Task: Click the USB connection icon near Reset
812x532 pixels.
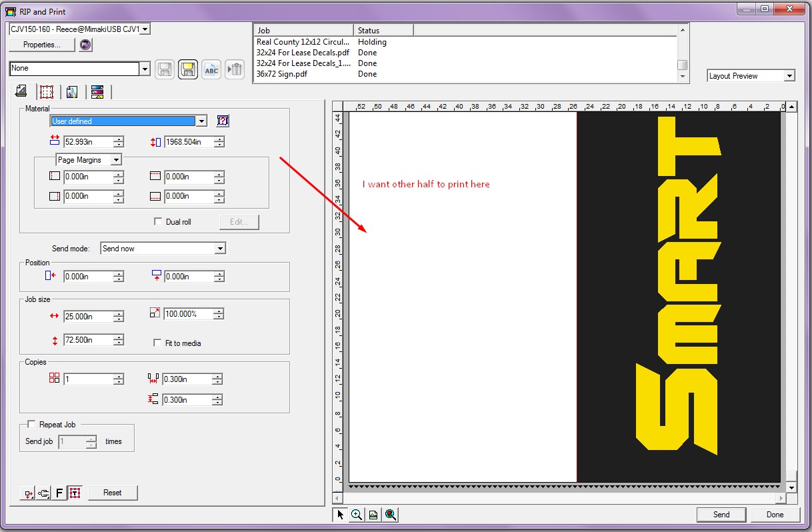Action: [44, 493]
